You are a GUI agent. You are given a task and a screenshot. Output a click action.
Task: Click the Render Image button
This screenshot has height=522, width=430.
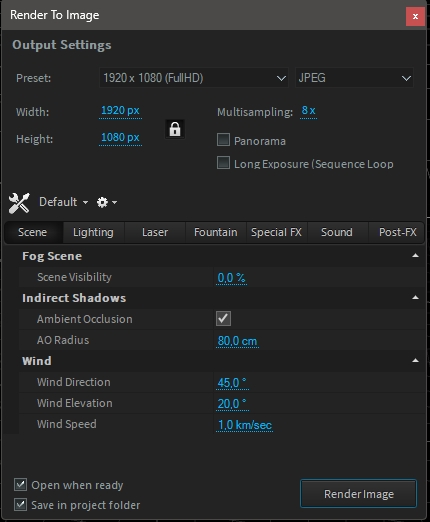pyautogui.click(x=359, y=494)
